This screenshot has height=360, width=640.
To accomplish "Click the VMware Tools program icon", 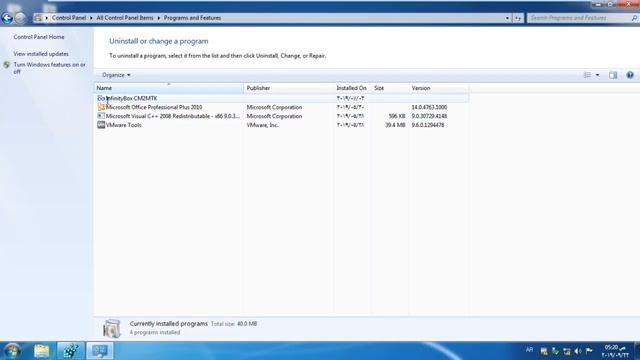I will [101, 125].
